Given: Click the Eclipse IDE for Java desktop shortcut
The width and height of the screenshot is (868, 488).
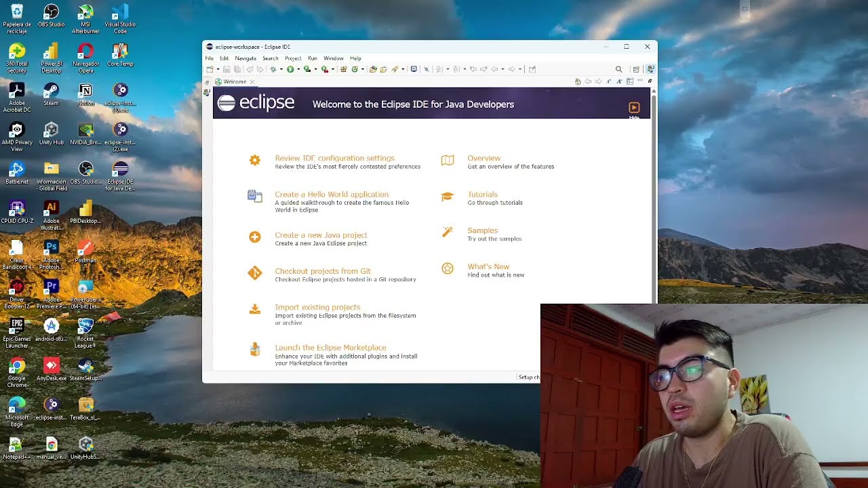Looking at the screenshot, I should 120,176.
